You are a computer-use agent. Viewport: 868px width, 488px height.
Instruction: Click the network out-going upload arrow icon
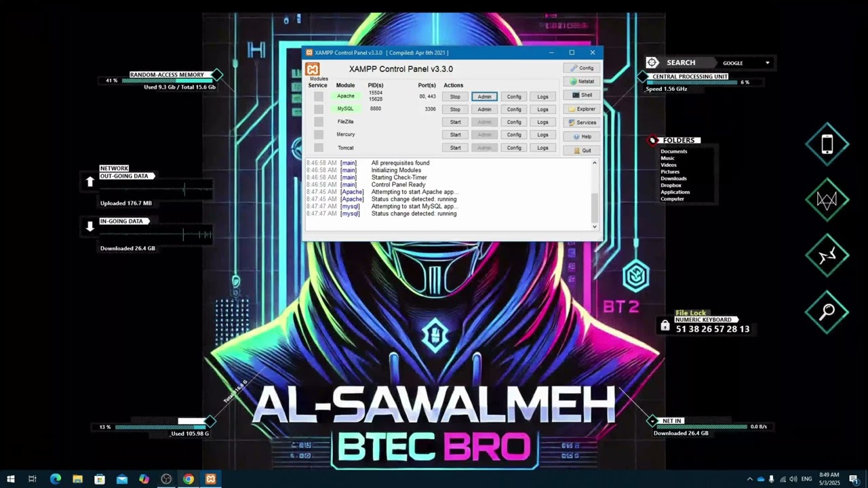(90, 182)
